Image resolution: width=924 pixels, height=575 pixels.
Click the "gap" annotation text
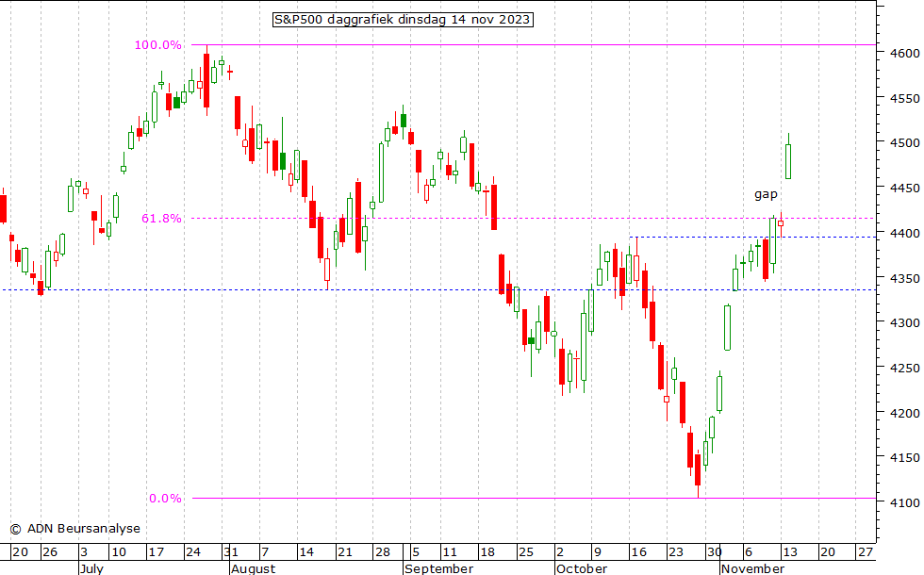click(x=766, y=194)
